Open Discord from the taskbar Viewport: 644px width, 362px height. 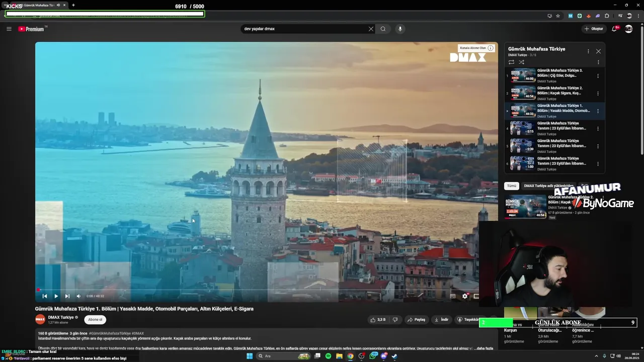point(384,356)
